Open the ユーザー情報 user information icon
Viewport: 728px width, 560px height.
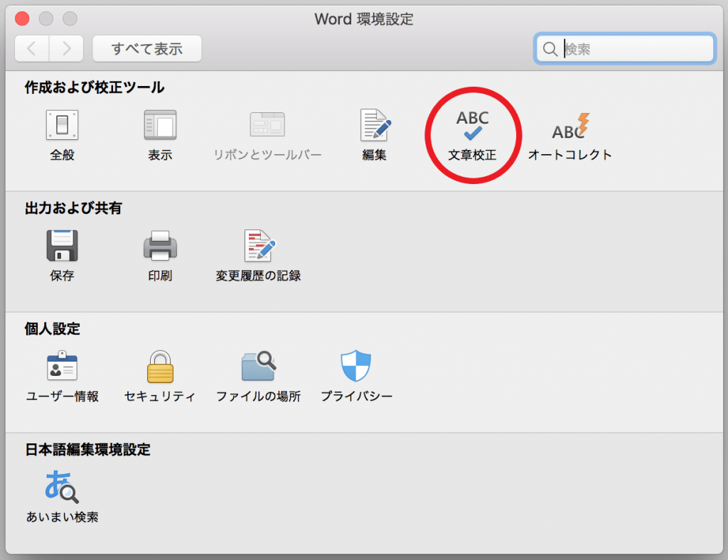tap(63, 366)
